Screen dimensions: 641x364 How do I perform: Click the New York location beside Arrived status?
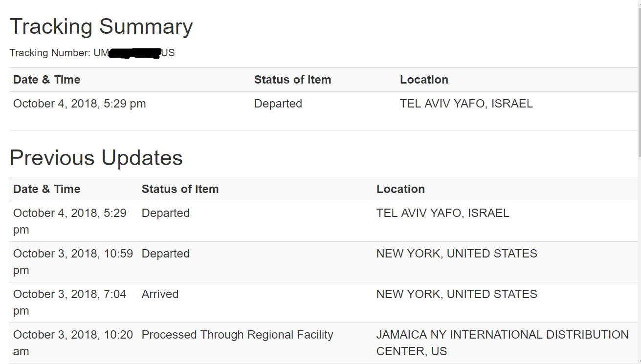457,294
